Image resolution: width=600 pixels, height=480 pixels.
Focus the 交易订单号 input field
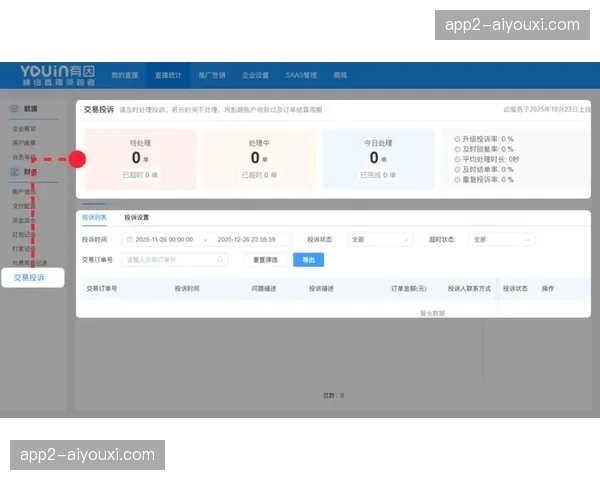tap(174, 260)
